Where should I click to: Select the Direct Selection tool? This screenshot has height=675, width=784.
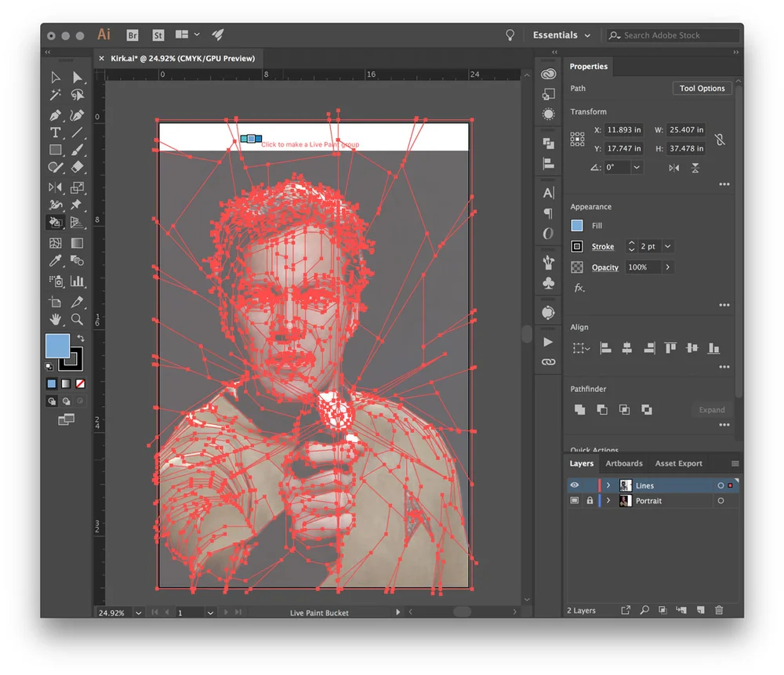(76, 77)
